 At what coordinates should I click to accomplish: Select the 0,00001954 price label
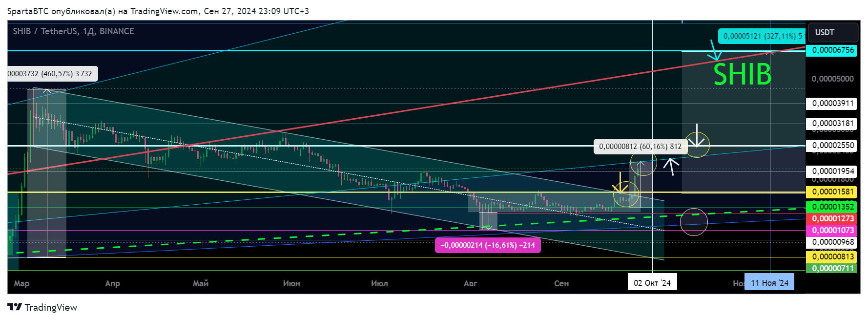(831, 171)
